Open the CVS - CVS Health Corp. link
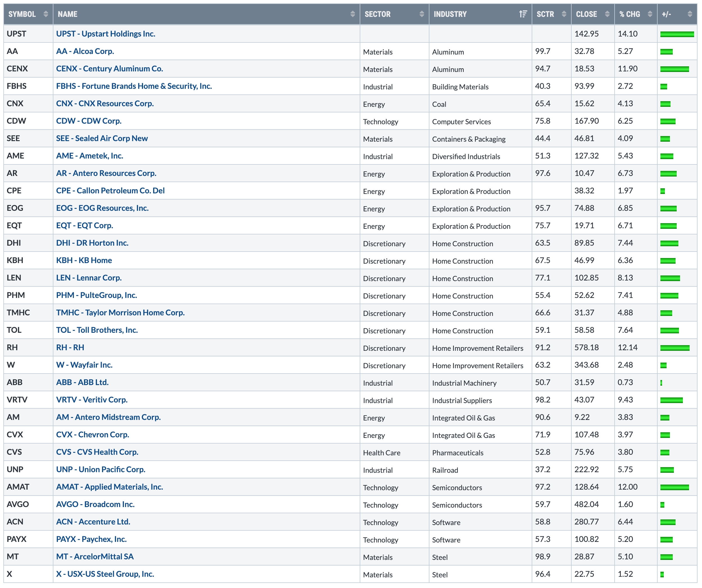This screenshot has height=588, width=702. (97, 452)
